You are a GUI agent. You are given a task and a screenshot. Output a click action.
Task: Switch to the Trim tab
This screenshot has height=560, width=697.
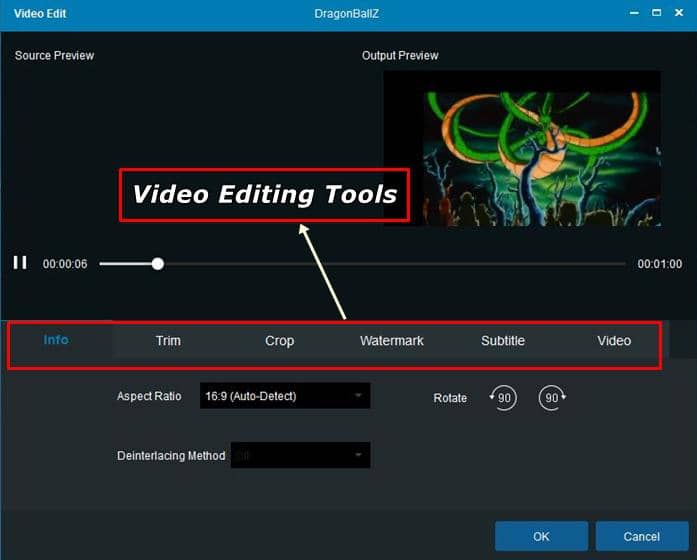point(168,341)
